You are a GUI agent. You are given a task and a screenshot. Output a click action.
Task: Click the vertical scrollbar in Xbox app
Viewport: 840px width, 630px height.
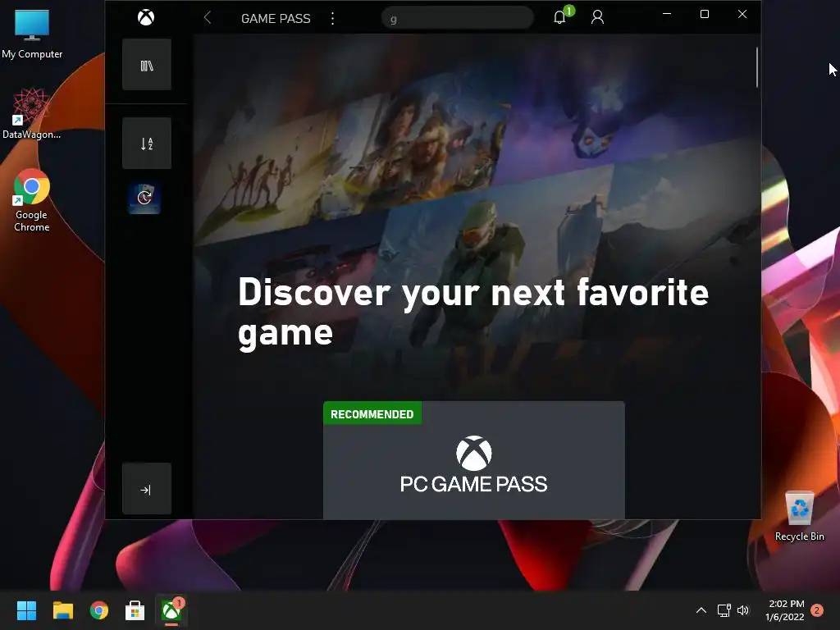point(757,67)
